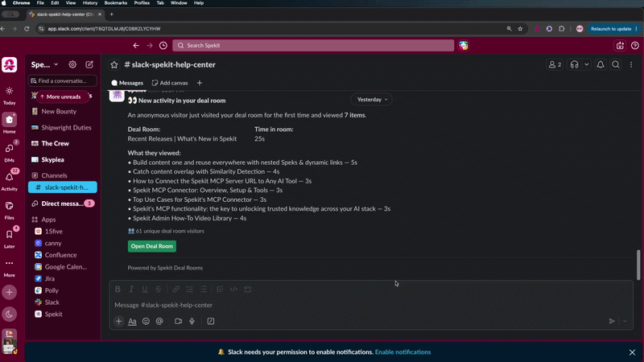Open slash shortcuts in composer
The image size is (644, 362).
pos(211,321)
